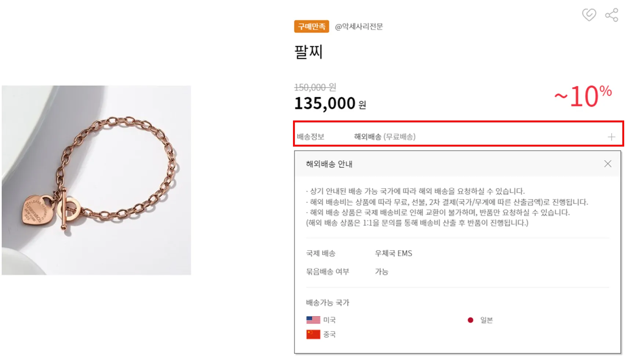Click the 배송정보 label

coord(311,137)
